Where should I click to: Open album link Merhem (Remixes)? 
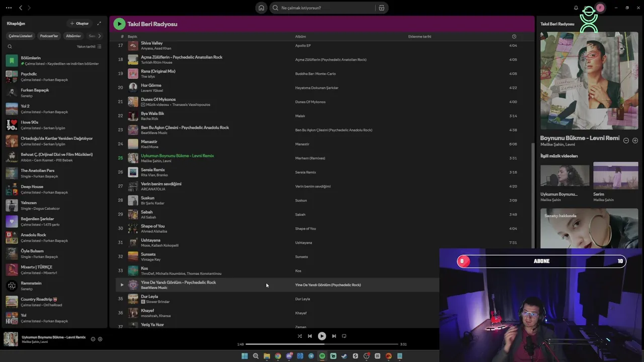pos(310,158)
